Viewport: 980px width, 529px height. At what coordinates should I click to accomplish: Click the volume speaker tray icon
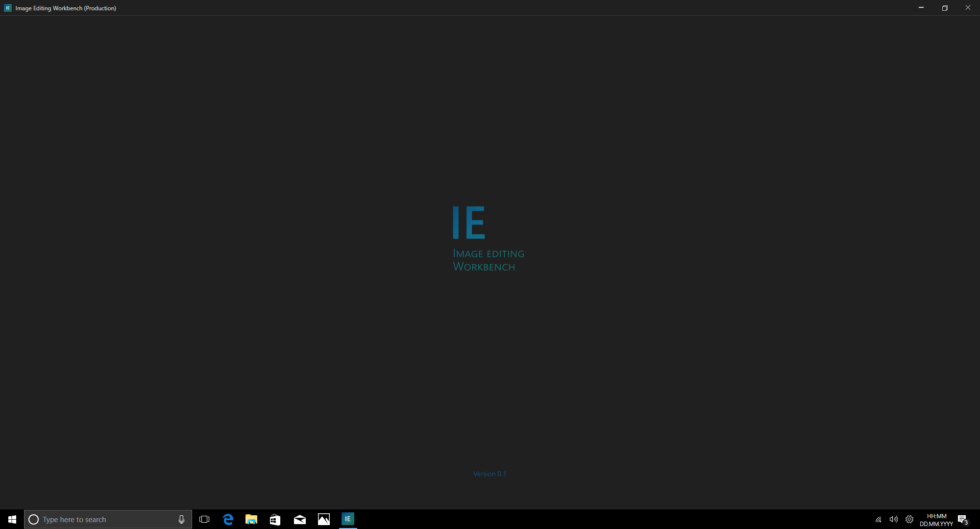893,519
